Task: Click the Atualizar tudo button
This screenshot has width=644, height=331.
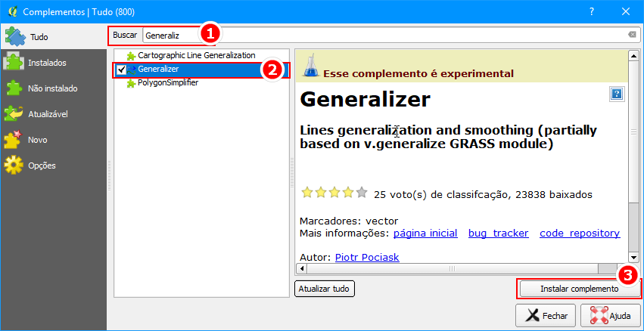Action: pyautogui.click(x=325, y=289)
